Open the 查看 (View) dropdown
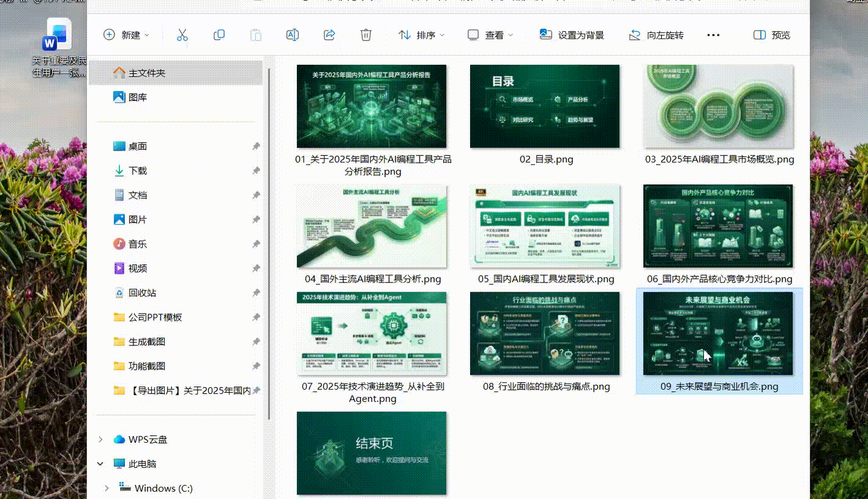Screen dimensions: 868x499 click(490, 35)
